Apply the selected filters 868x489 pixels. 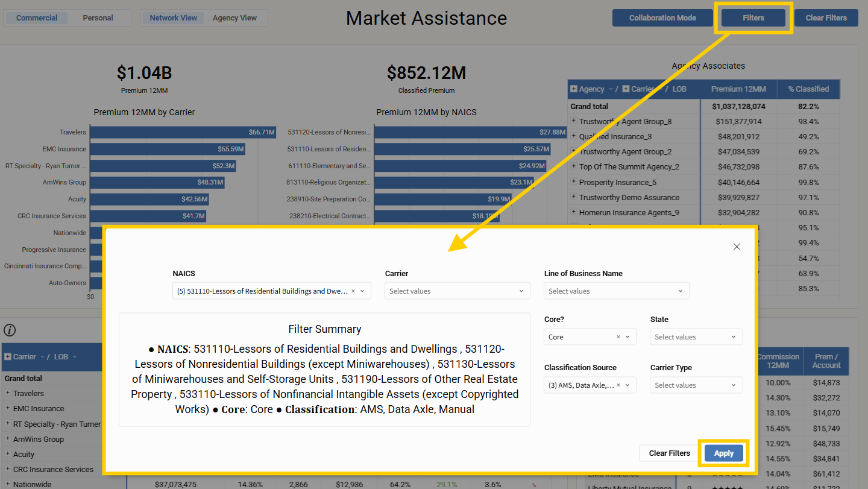coord(724,453)
